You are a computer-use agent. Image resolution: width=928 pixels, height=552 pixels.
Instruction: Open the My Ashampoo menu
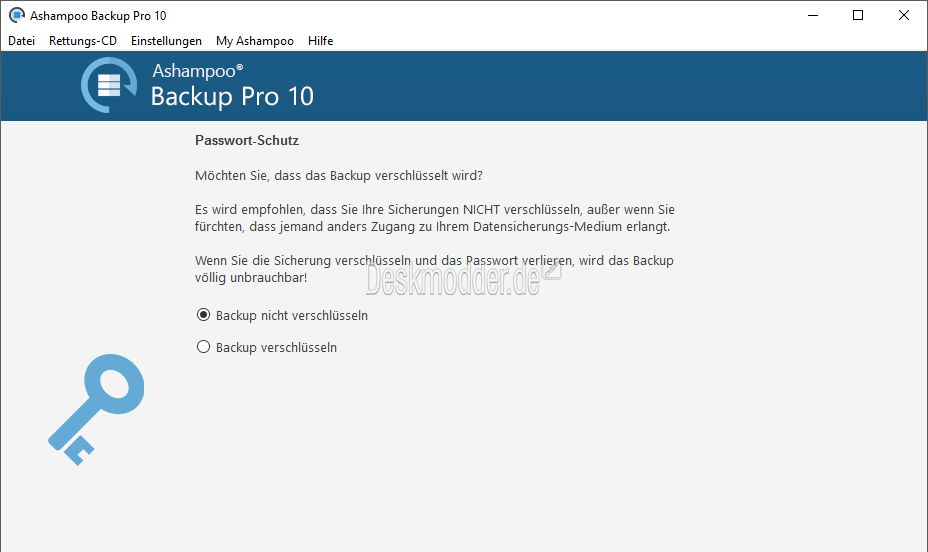coord(254,41)
